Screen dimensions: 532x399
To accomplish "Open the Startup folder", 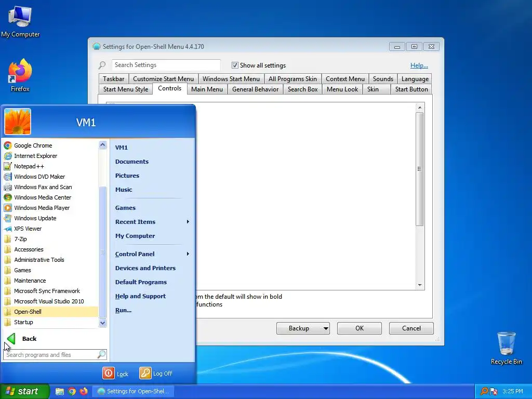I will (50, 322).
